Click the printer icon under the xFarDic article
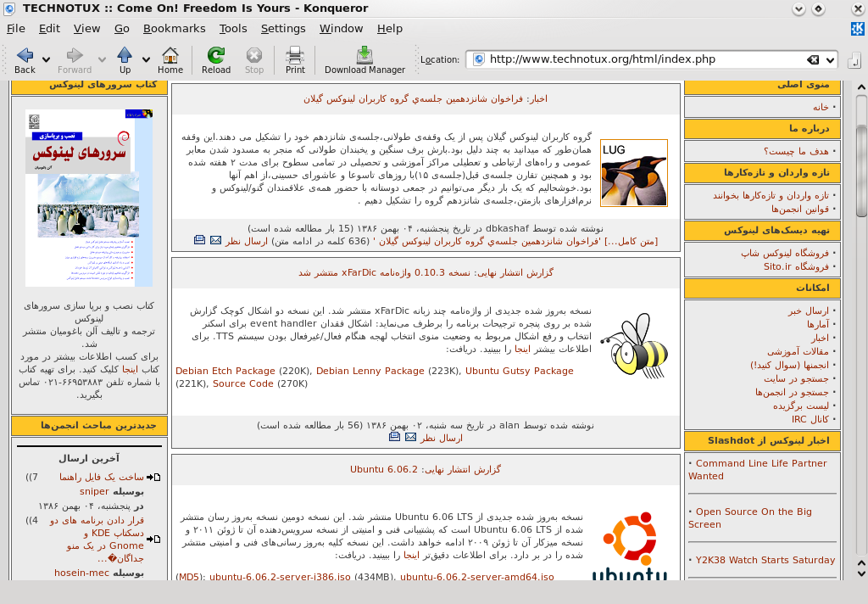The width and height of the screenshot is (868, 604). tap(394, 437)
